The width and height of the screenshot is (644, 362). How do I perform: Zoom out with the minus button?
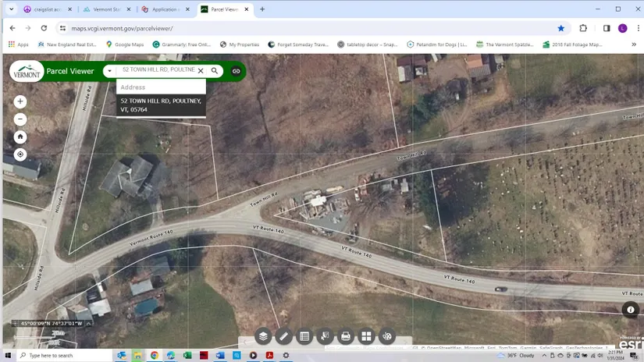tap(20, 119)
